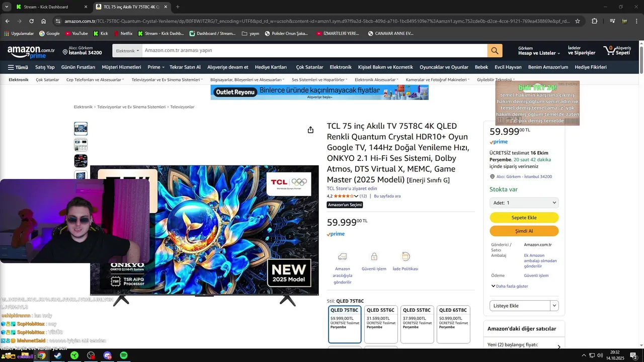Expand Amazon'daki diğer satıcılar arrow

pyautogui.click(x=558, y=347)
